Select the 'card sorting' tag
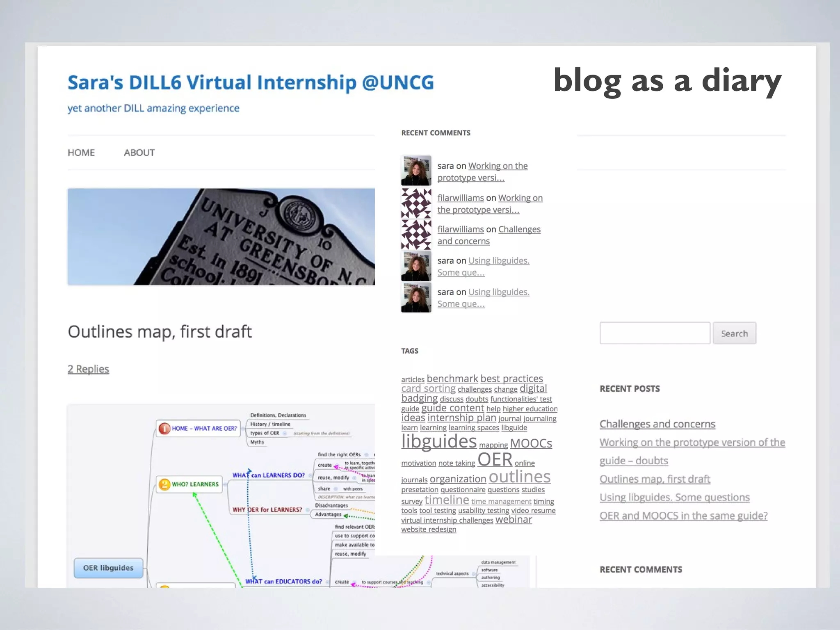 (x=428, y=388)
